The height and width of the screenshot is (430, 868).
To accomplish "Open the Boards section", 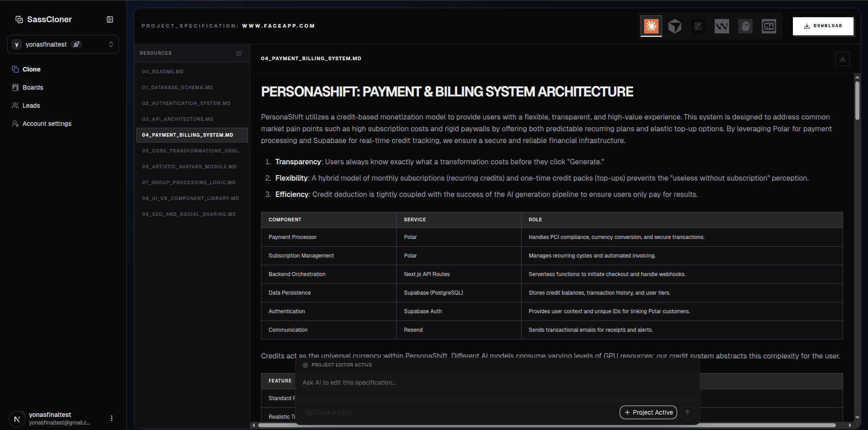I will (x=33, y=87).
